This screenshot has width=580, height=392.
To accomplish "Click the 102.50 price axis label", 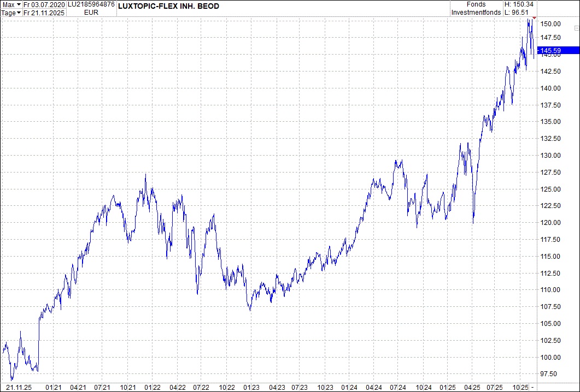I will (x=550, y=341).
